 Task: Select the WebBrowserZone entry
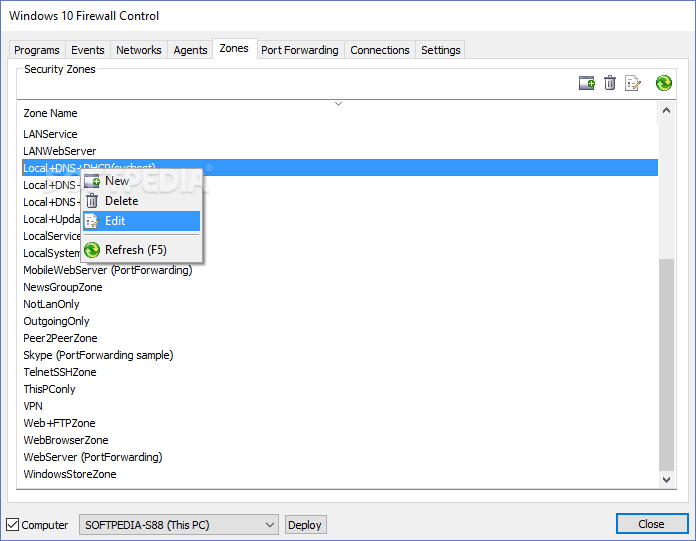[x=66, y=440]
